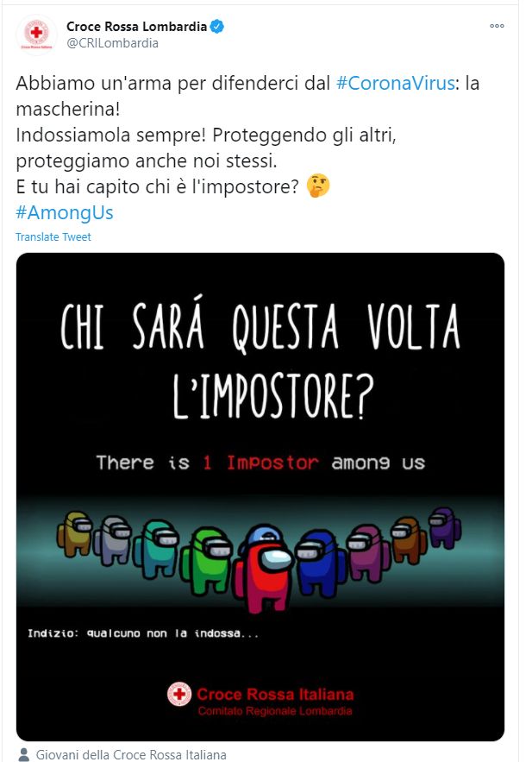
Task: Open the three-dot more options menu
Action: click(497, 26)
